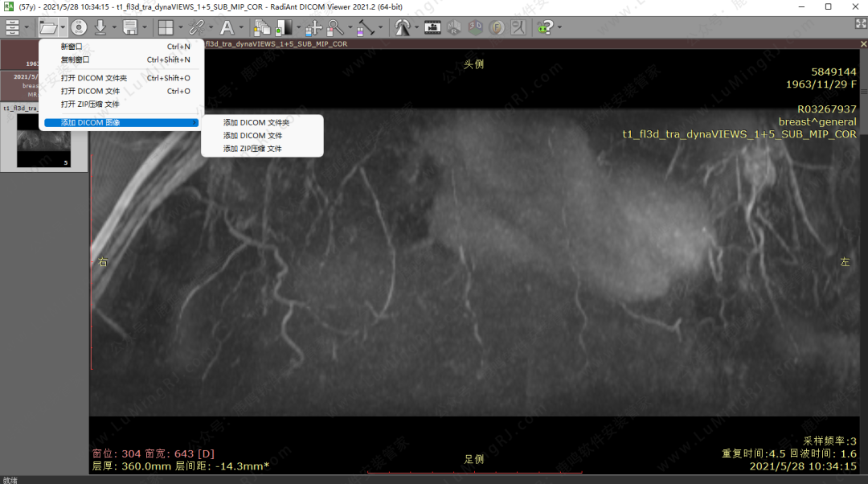The height and width of the screenshot is (484, 868).
Task: Expand dropdown arrow beside open folder icon
Action: pos(63,27)
